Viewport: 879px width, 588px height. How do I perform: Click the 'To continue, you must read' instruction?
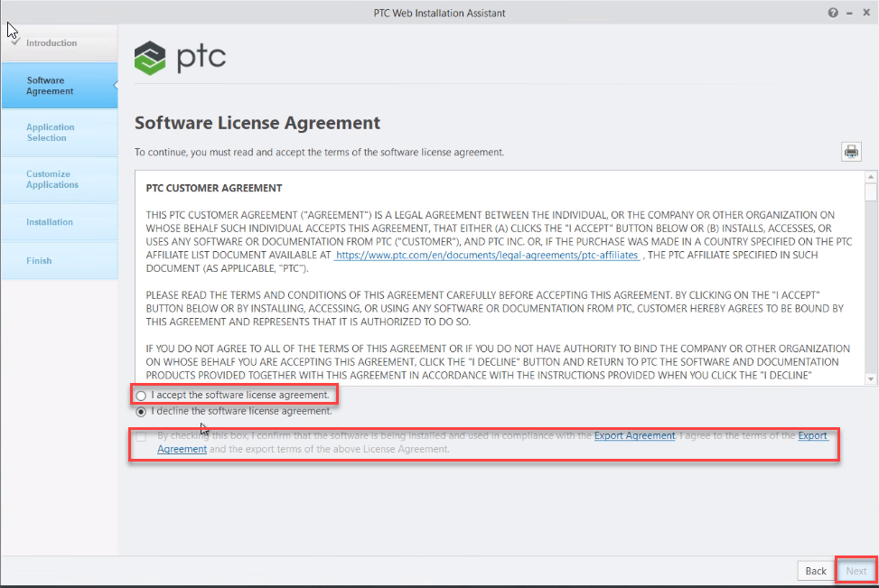319,153
